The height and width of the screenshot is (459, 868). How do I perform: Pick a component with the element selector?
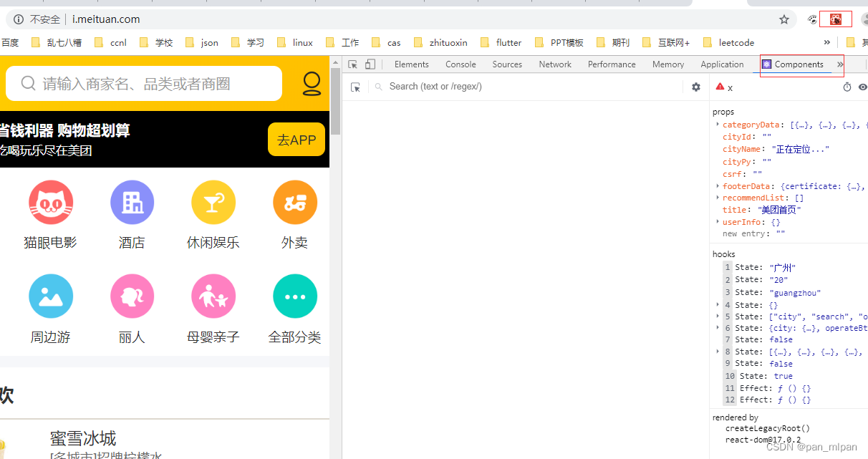point(355,87)
